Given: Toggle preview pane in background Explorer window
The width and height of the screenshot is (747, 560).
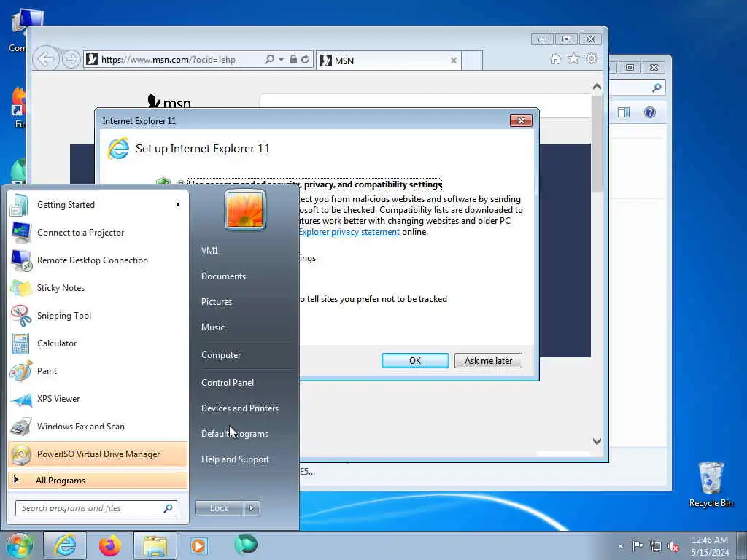Looking at the screenshot, I should pos(624,112).
